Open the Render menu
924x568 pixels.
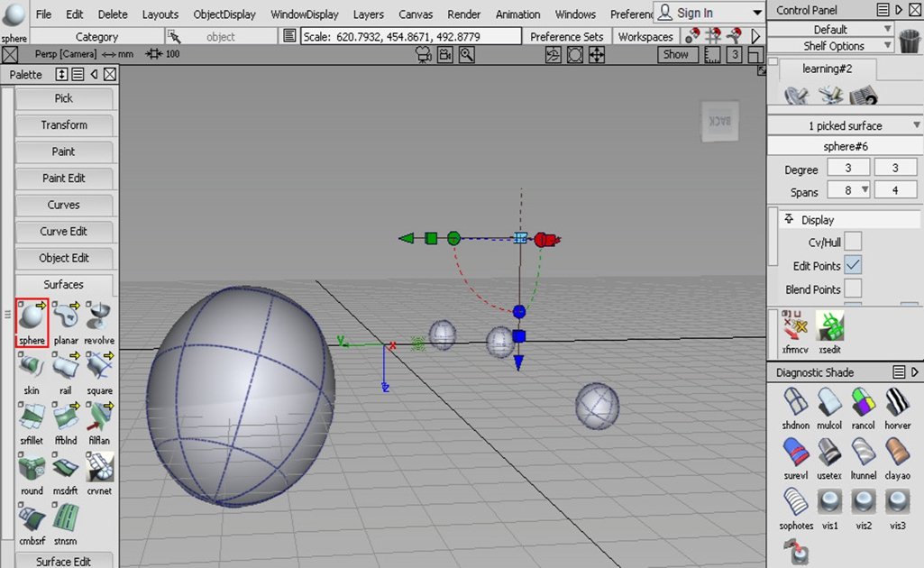pos(463,14)
